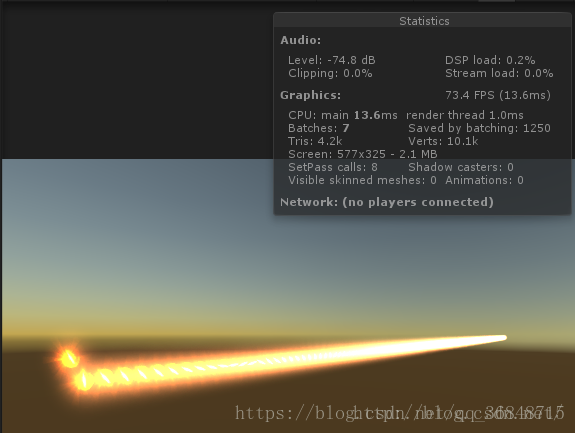Click the Clipping 0.0% value
The image size is (576, 433).
point(330,73)
